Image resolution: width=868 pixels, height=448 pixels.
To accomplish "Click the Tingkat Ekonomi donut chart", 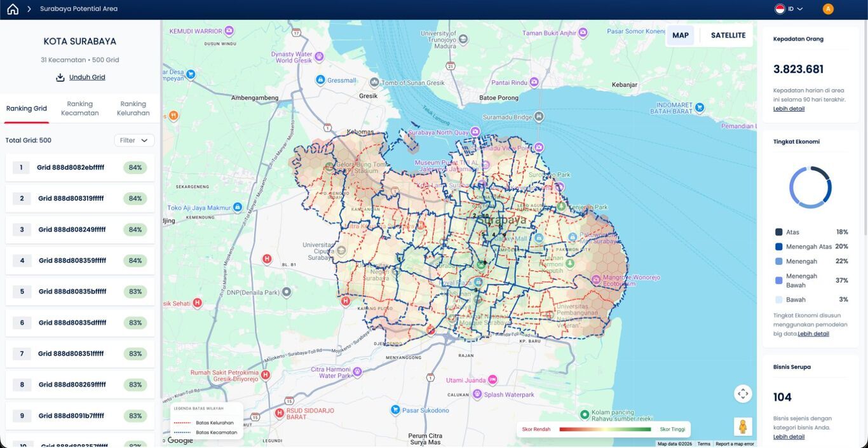I will pos(810,187).
